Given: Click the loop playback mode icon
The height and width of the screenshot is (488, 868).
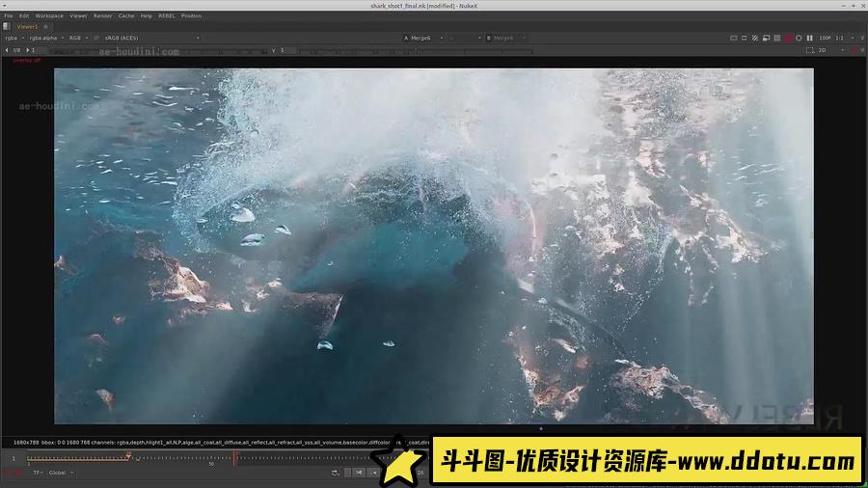Looking at the screenshot, I should coord(335,473).
